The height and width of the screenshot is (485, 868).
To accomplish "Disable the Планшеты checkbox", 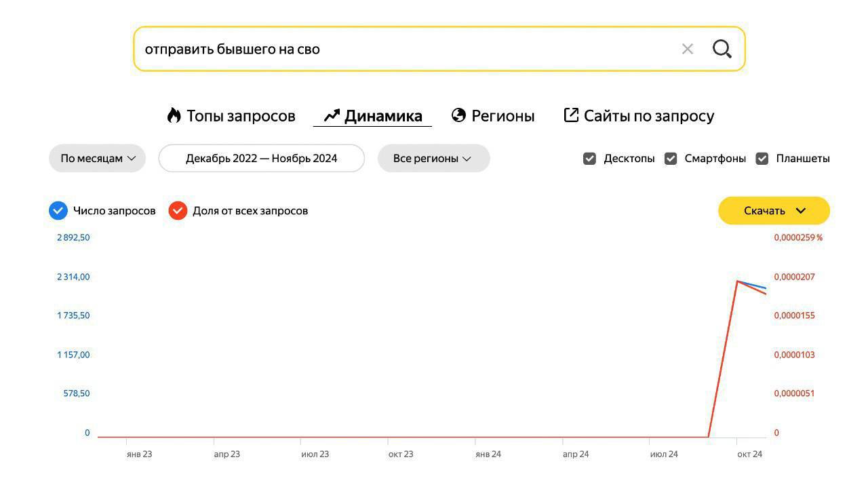I will [762, 159].
